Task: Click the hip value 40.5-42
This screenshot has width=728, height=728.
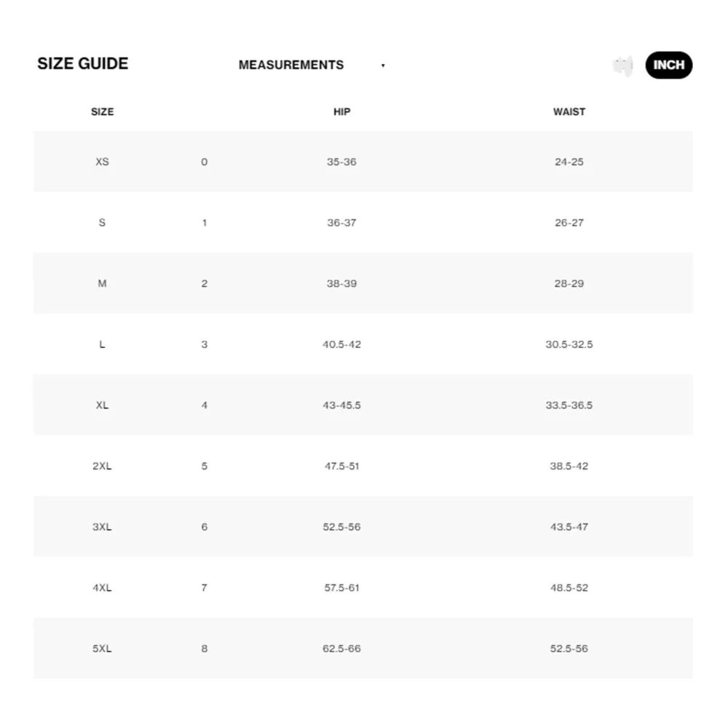Action: point(341,344)
